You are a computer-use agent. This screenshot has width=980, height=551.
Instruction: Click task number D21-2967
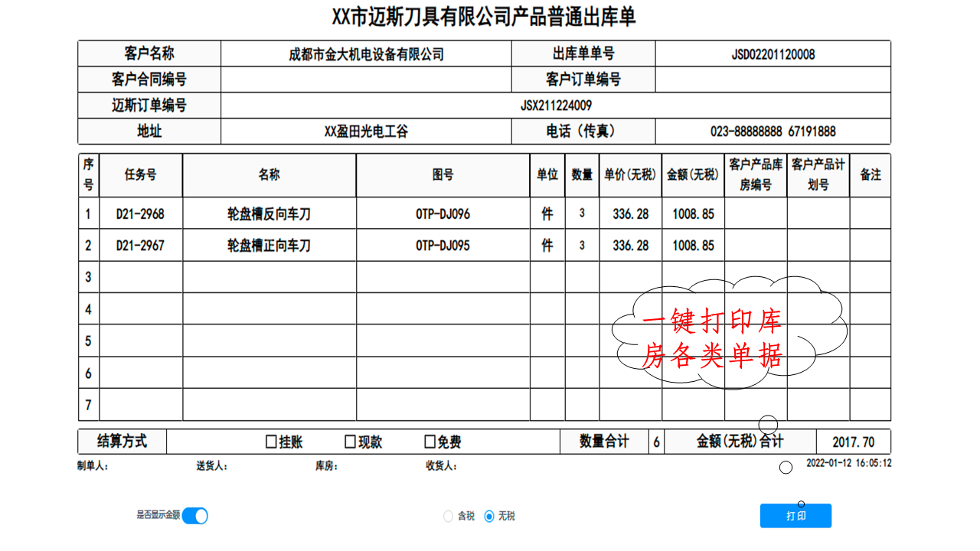click(x=140, y=246)
